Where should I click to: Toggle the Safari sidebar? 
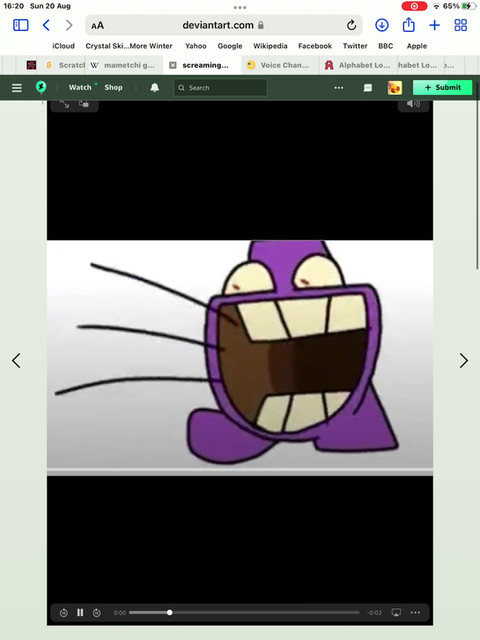click(x=21, y=25)
